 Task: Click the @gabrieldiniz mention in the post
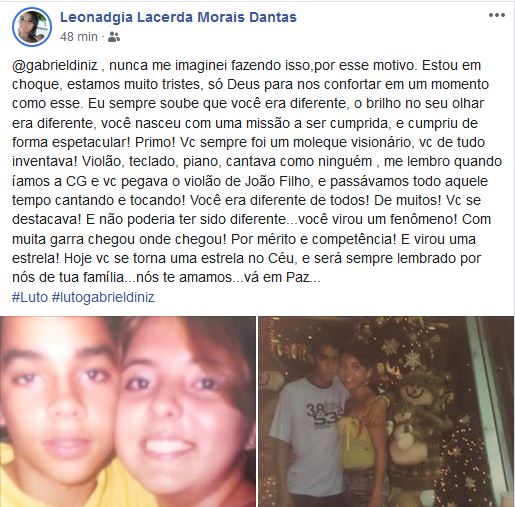point(55,65)
